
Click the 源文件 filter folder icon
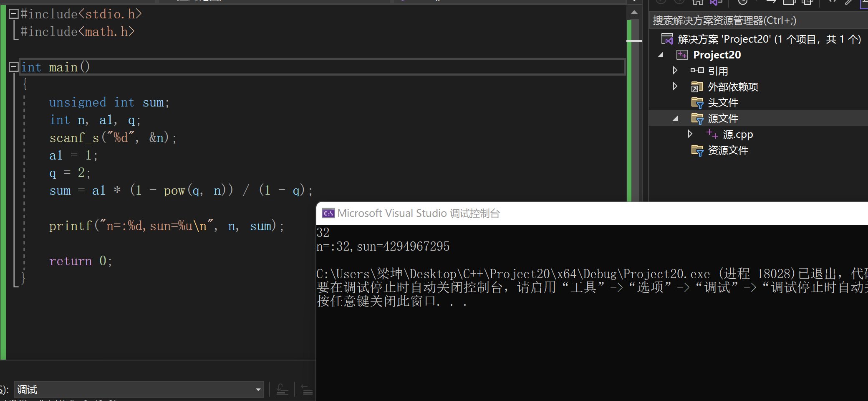(697, 119)
